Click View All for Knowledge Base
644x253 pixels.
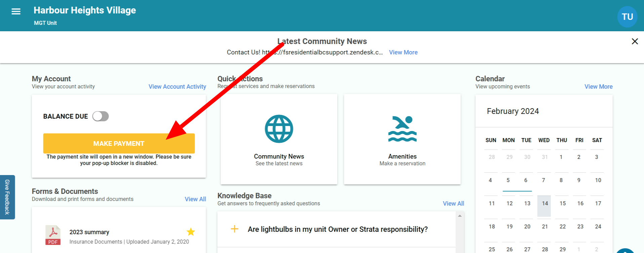point(453,204)
